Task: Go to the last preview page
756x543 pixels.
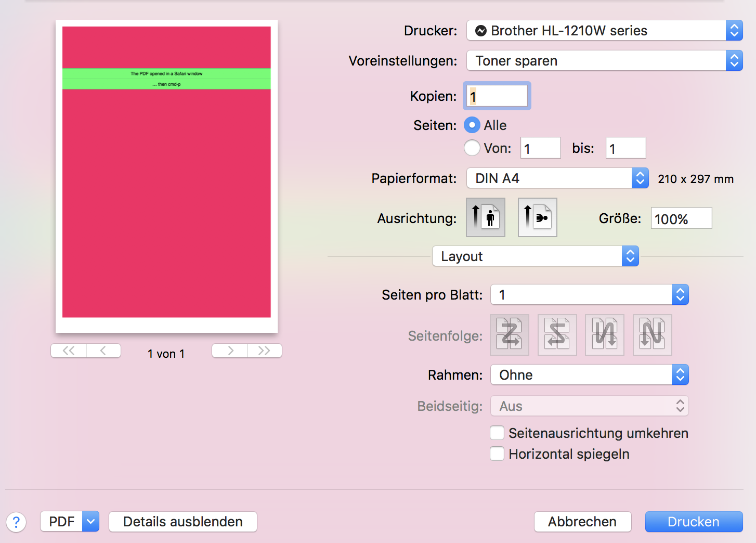Action: (265, 351)
